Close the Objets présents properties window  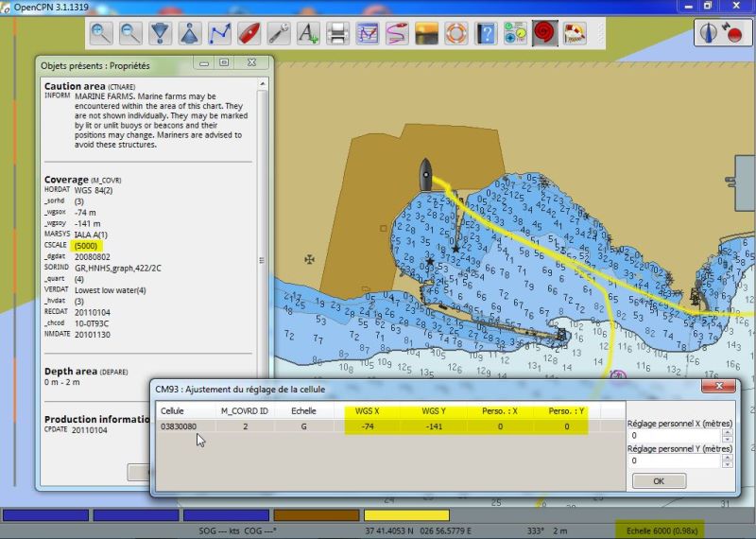coord(251,62)
